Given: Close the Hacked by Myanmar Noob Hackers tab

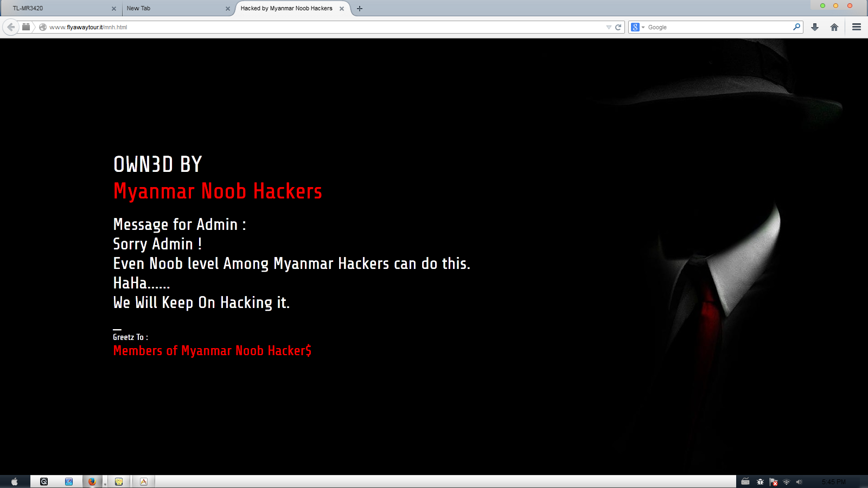Looking at the screenshot, I should [342, 9].
